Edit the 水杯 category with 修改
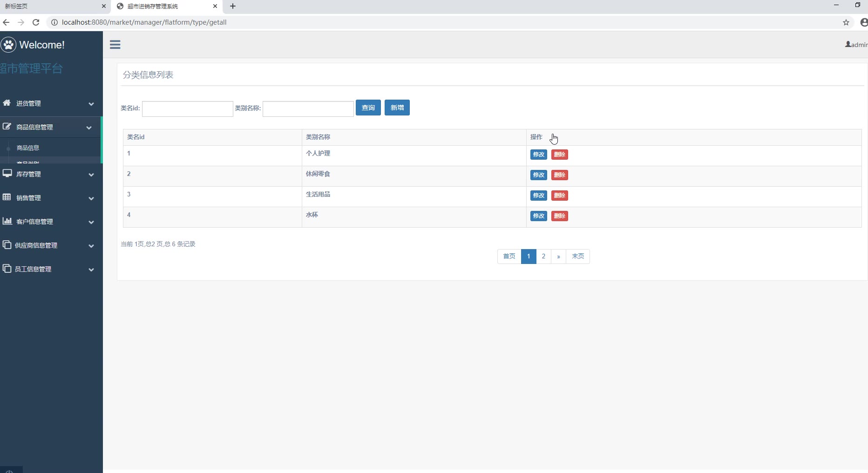868x473 pixels. tap(538, 216)
